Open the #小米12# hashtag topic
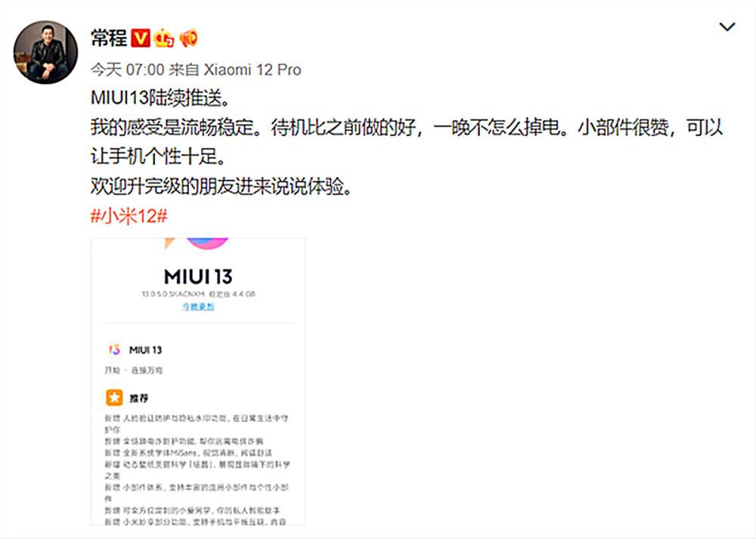The image size is (756, 539). click(129, 216)
